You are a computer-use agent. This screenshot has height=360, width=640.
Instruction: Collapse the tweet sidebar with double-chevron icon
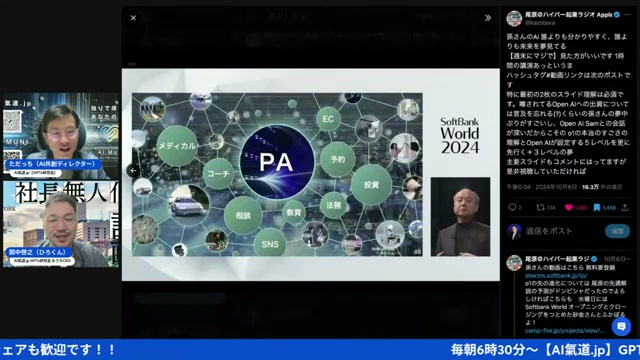(488, 18)
